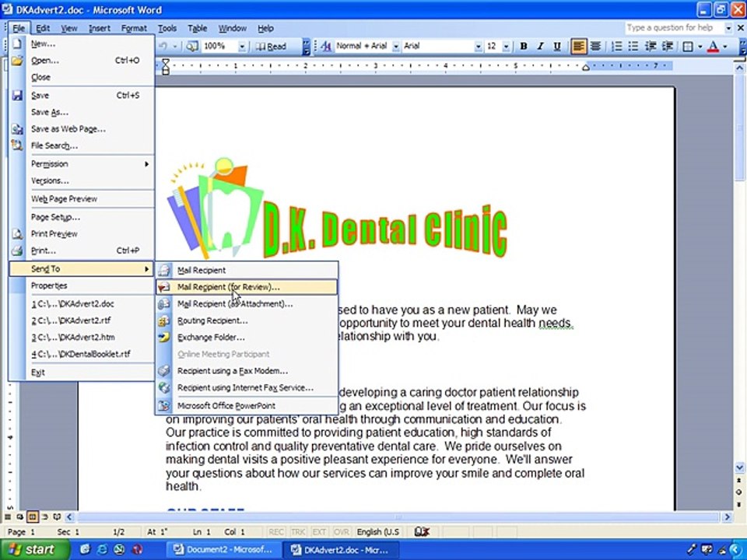747x560 pixels.
Task: Toggle Italic formatting
Action: coord(540,46)
